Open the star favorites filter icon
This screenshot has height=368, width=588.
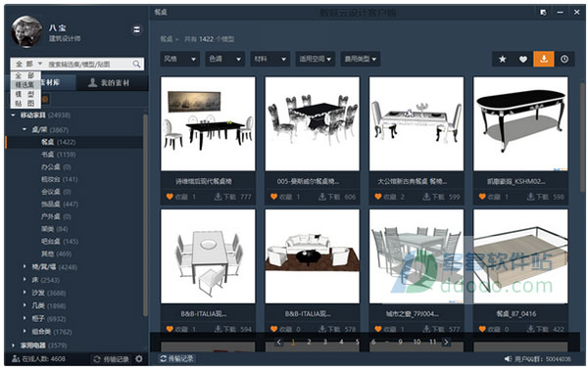[x=503, y=59]
